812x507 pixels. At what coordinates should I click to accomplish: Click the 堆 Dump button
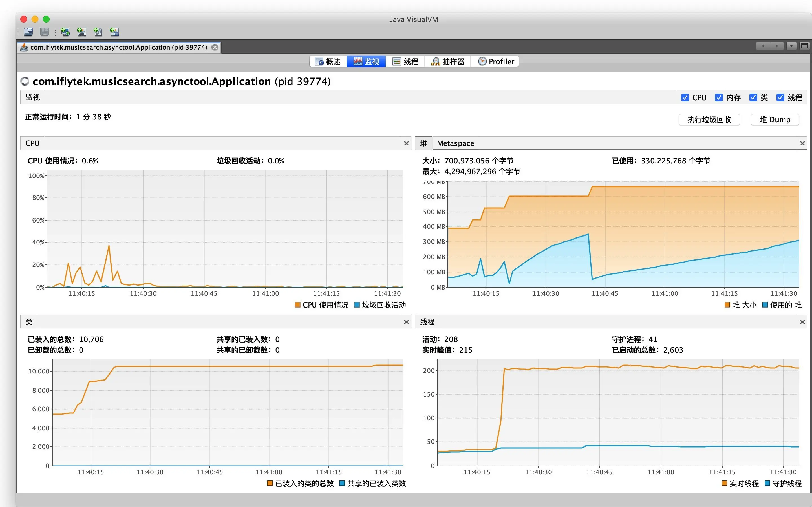tap(775, 120)
